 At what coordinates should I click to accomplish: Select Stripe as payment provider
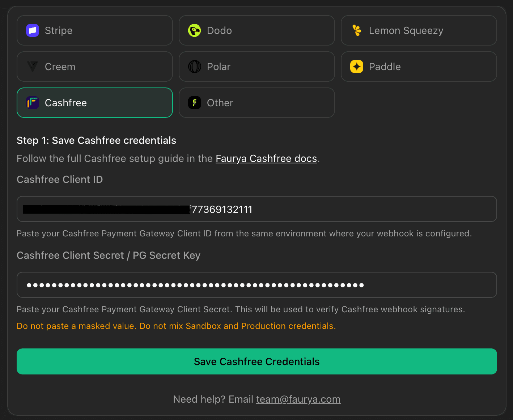click(x=95, y=30)
